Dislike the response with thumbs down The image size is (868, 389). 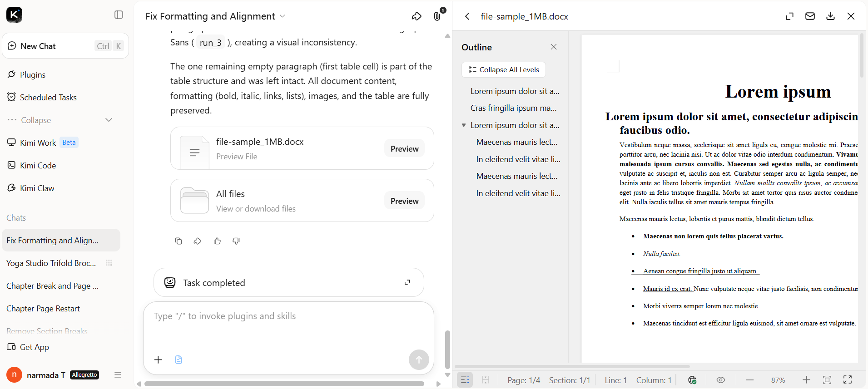coord(236,241)
